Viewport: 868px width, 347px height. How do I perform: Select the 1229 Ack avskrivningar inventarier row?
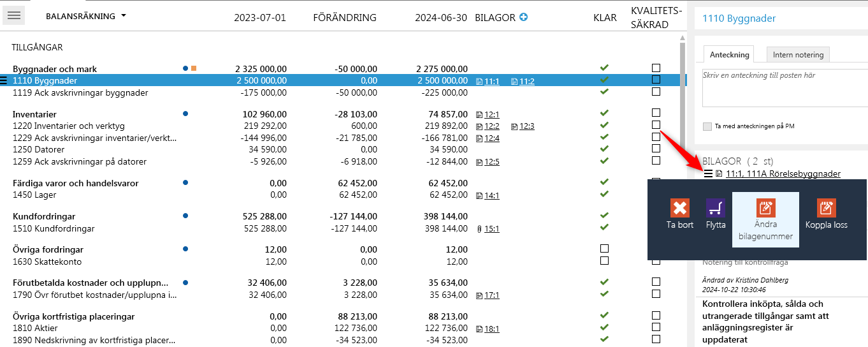341,138
